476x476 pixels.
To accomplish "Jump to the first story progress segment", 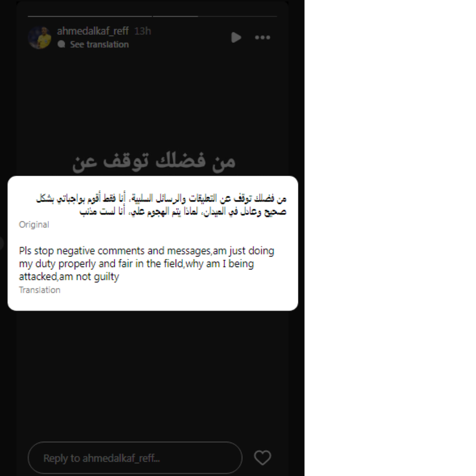I will pyautogui.click(x=90, y=16).
